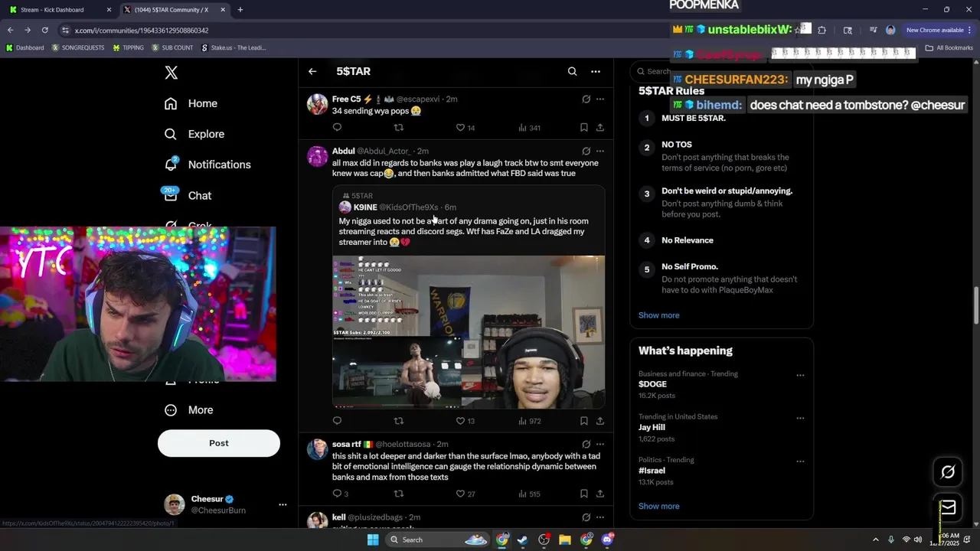This screenshot has height=551, width=980.
Task: Share Free C5's post
Action: (x=600, y=128)
